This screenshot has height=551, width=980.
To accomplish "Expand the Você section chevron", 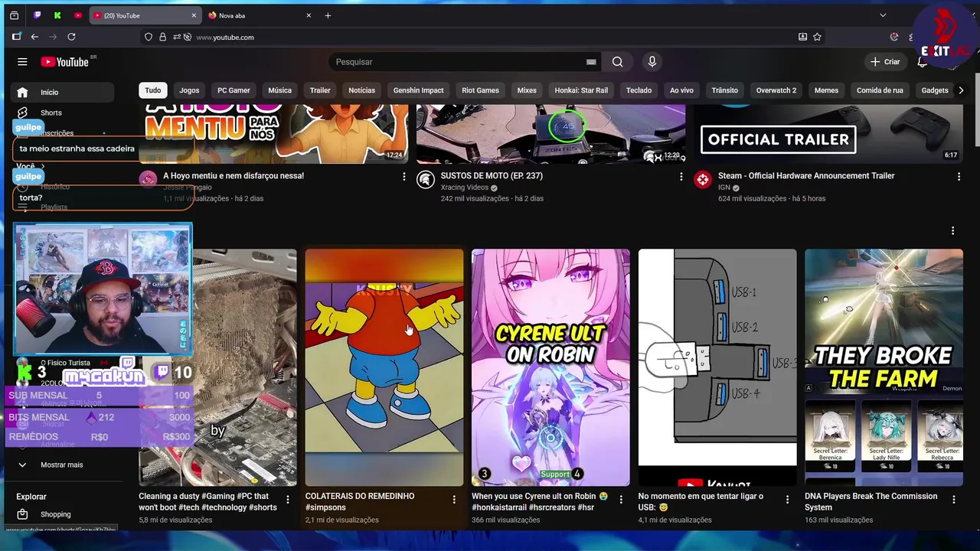I will coord(43,166).
